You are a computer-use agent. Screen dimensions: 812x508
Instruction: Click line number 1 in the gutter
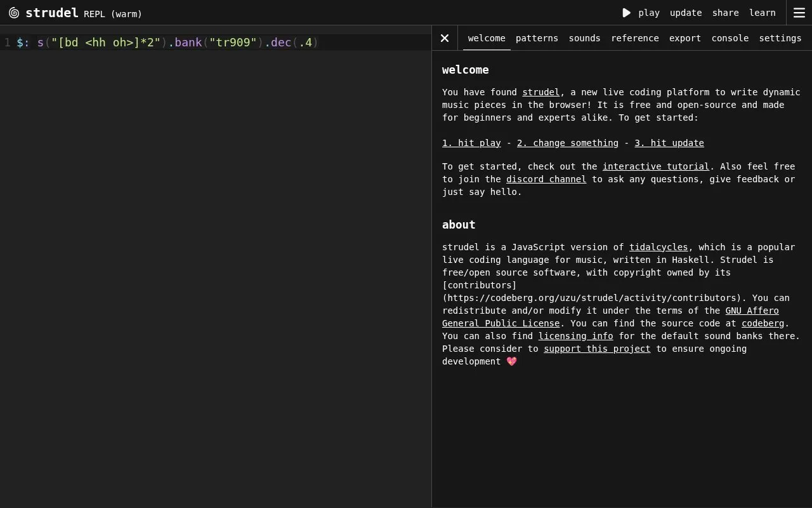click(x=8, y=43)
